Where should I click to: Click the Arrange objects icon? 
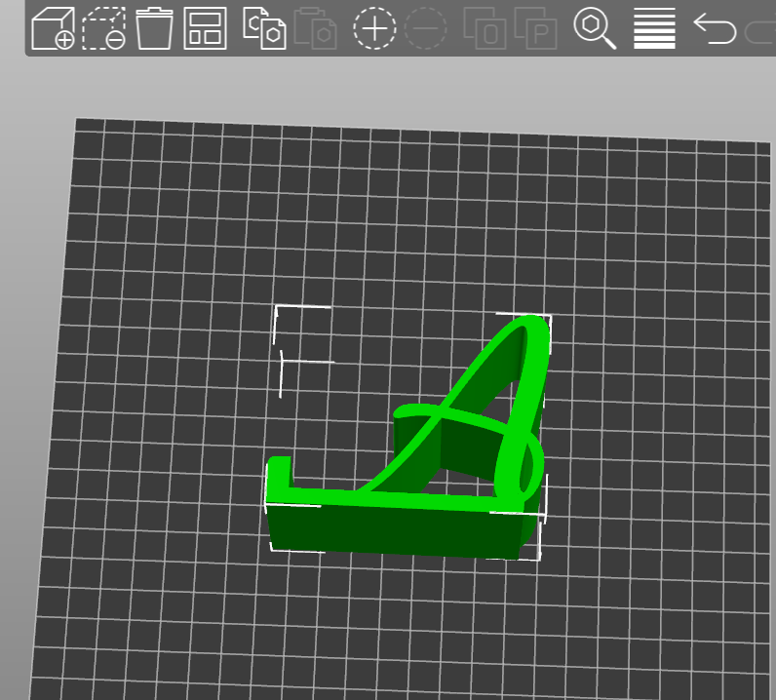click(205, 28)
